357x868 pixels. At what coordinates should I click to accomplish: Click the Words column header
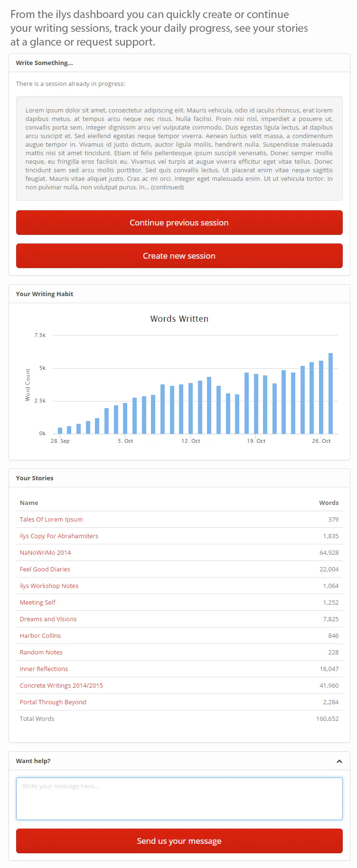329,503
